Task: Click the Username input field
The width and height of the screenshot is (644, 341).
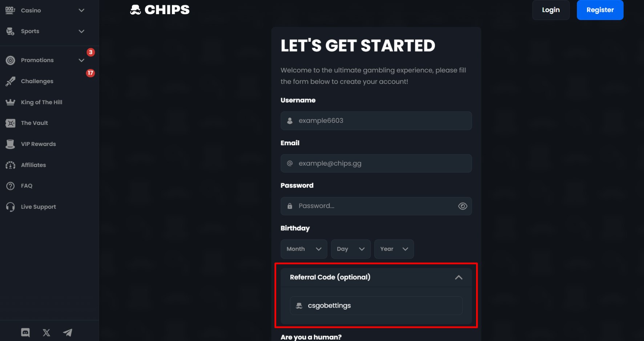Action: [382, 121]
